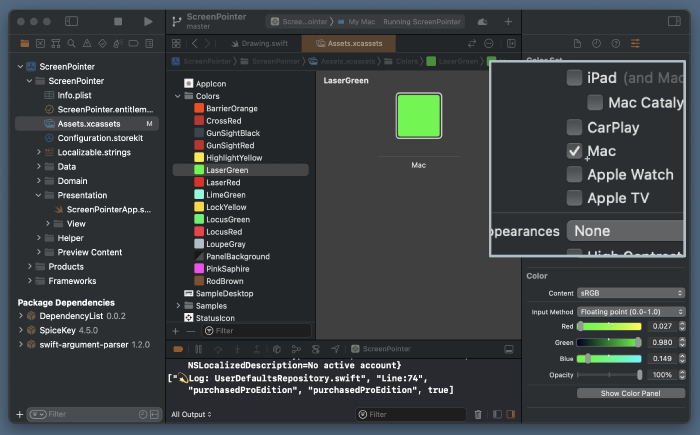Image resolution: width=700 pixels, height=435 pixels.
Task: Open the Find navigator magnifier icon
Action: pos(72,44)
